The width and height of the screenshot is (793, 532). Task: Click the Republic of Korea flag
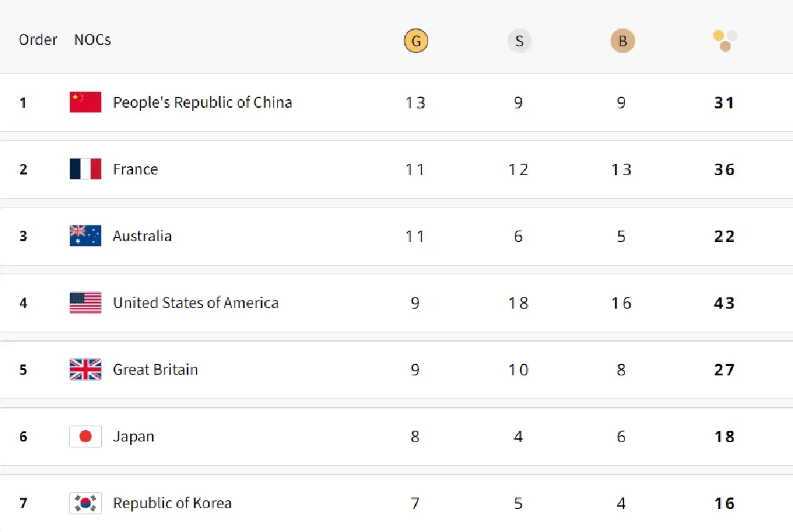[x=85, y=503]
